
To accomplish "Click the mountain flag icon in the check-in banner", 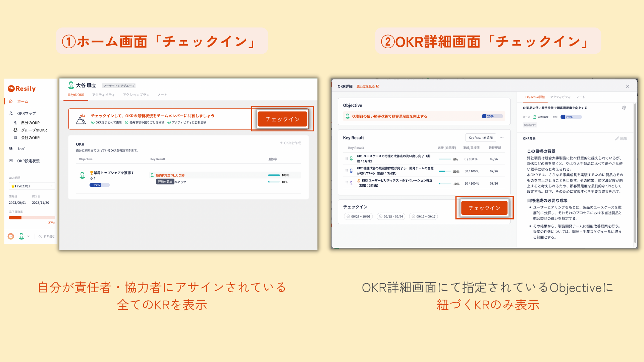I will coord(81,119).
